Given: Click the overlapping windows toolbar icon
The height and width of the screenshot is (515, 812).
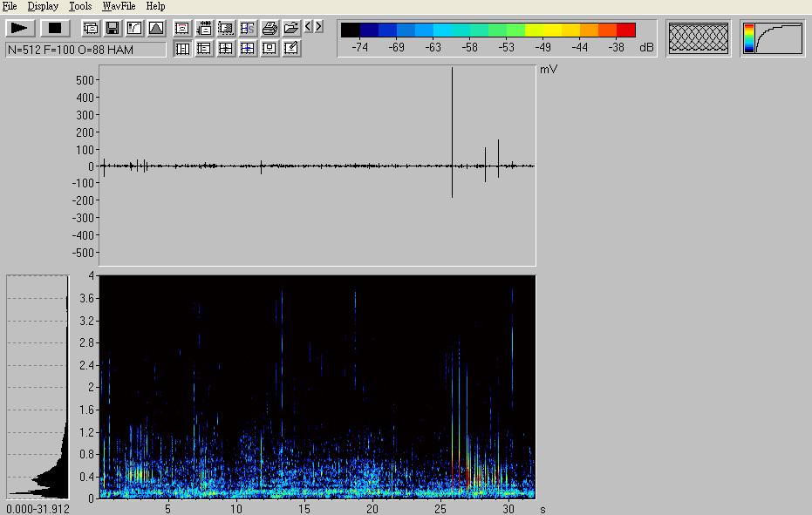Looking at the screenshot, I should [x=91, y=28].
